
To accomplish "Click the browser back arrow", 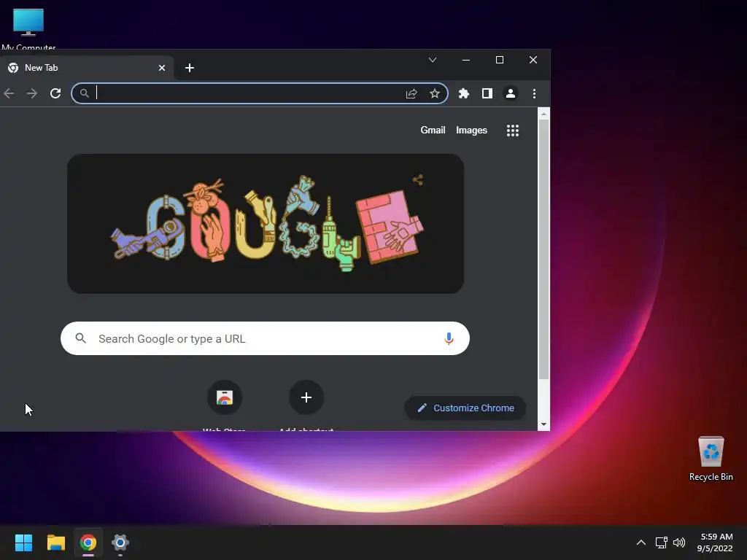I will [9, 93].
